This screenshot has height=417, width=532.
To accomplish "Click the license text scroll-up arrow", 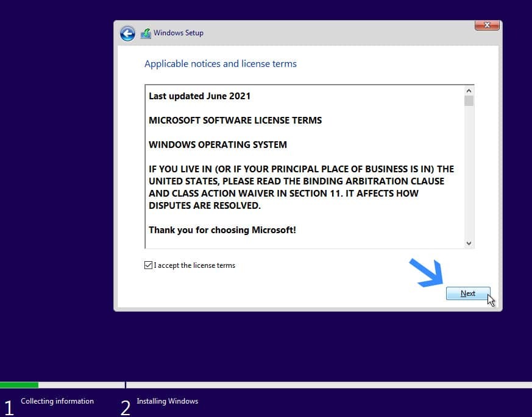I will coord(469,91).
